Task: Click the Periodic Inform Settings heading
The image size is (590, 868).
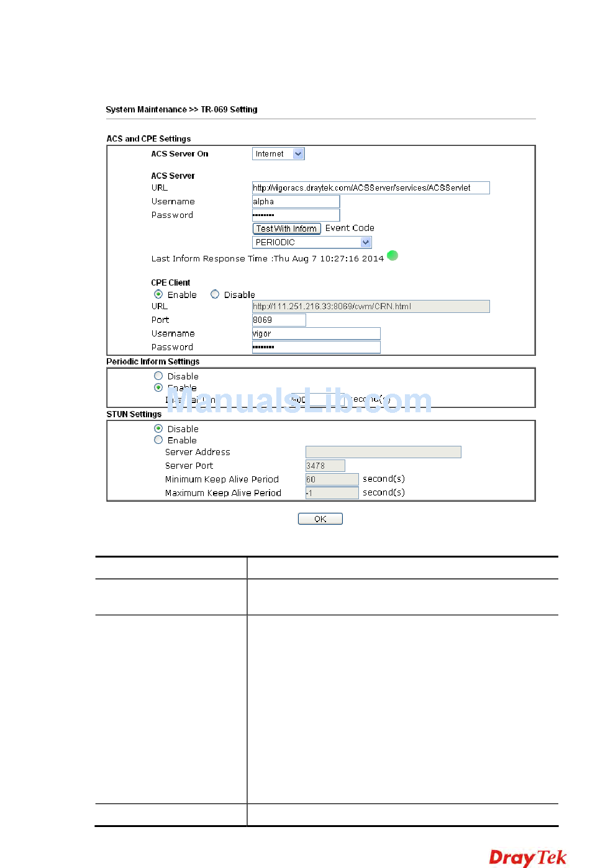Action: point(153,361)
